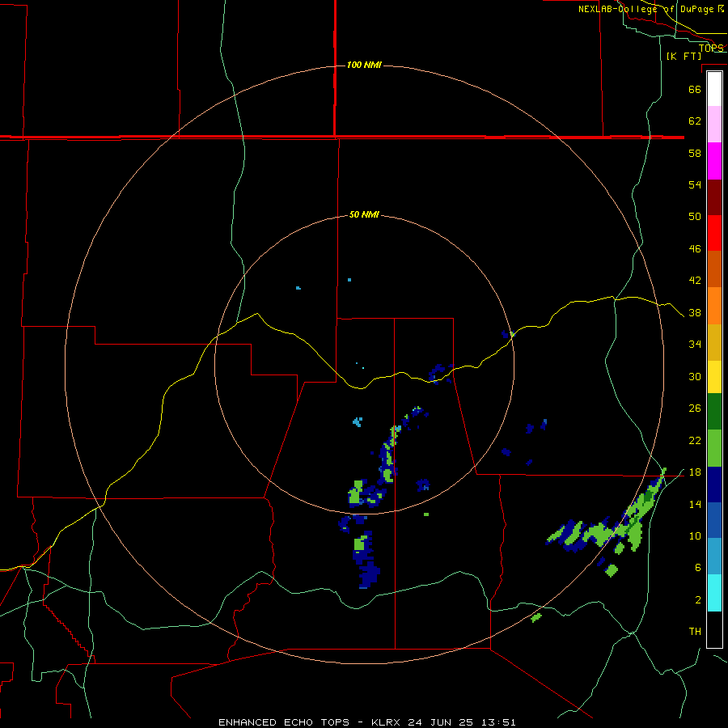728x728 pixels.
Task: Click the gold legend swatch
Action: pos(714,341)
